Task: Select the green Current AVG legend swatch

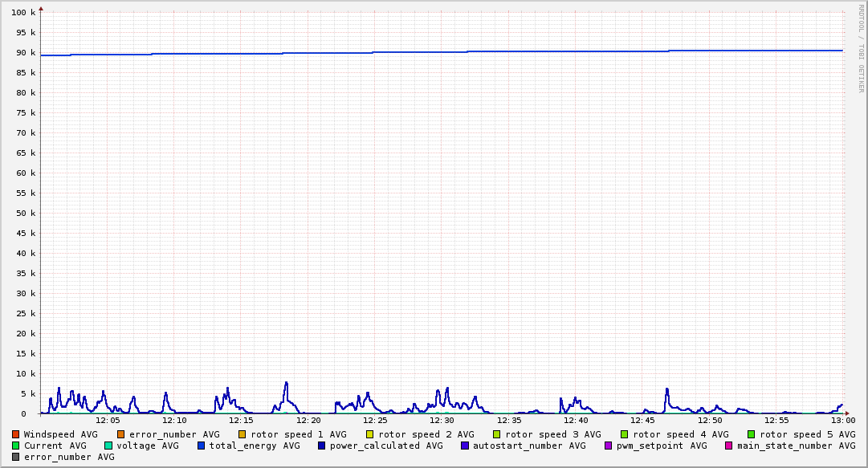Action: pos(16,446)
